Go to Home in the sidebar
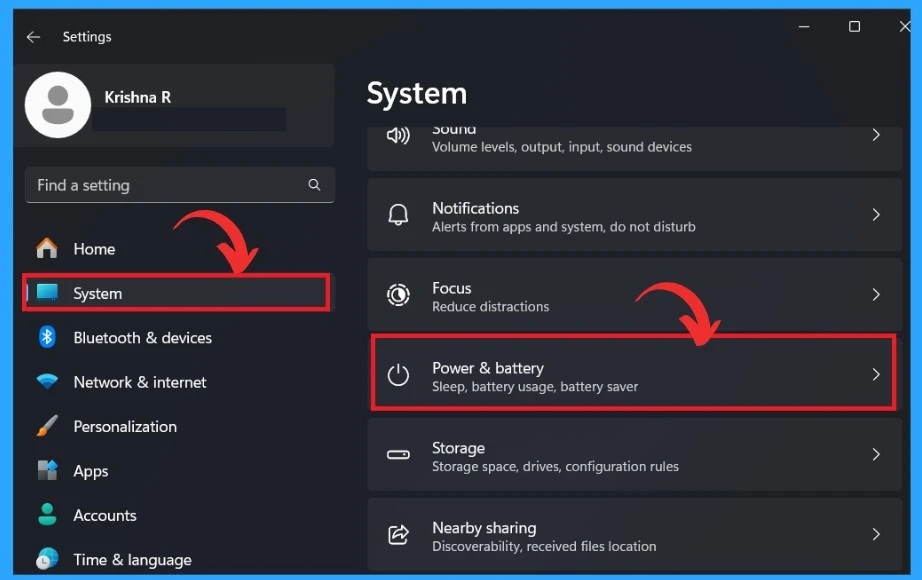 [x=179, y=249]
